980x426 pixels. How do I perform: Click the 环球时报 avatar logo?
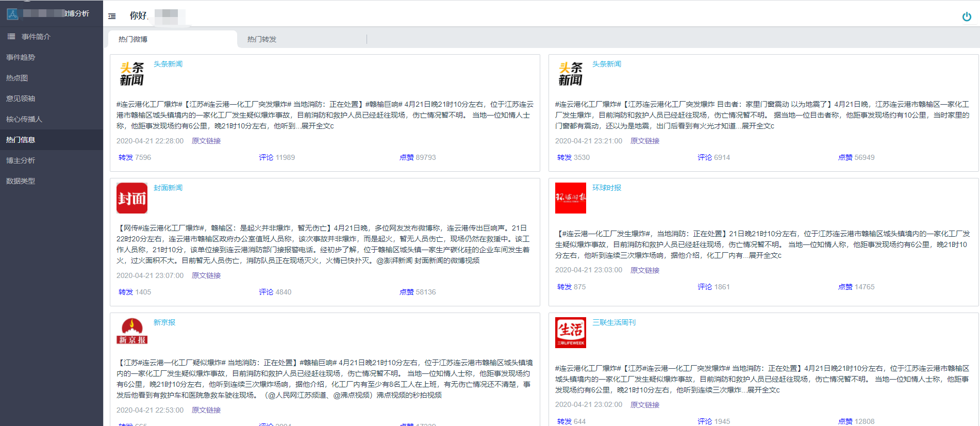coord(570,198)
